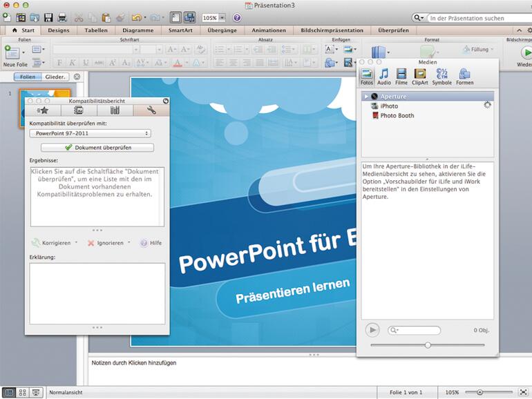Print the presentation using printer icon
This screenshot has height=399, width=532.
pyautogui.click(x=61, y=18)
